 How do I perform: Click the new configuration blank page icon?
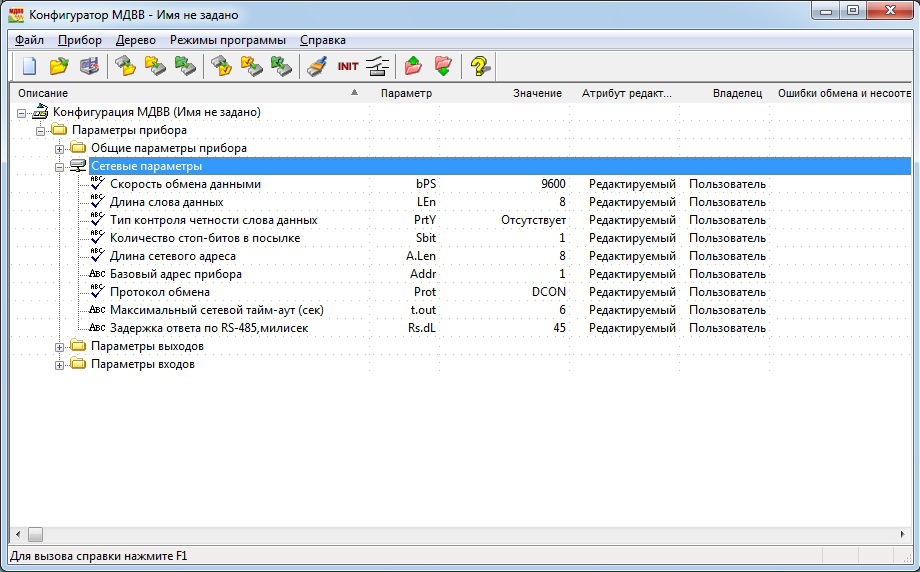tap(30, 67)
